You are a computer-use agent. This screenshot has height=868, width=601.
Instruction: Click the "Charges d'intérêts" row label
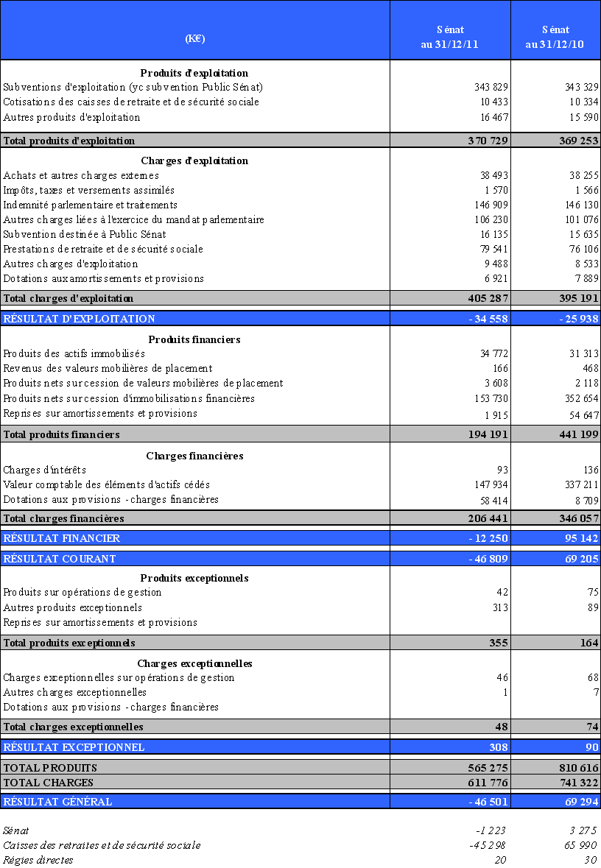point(45,470)
